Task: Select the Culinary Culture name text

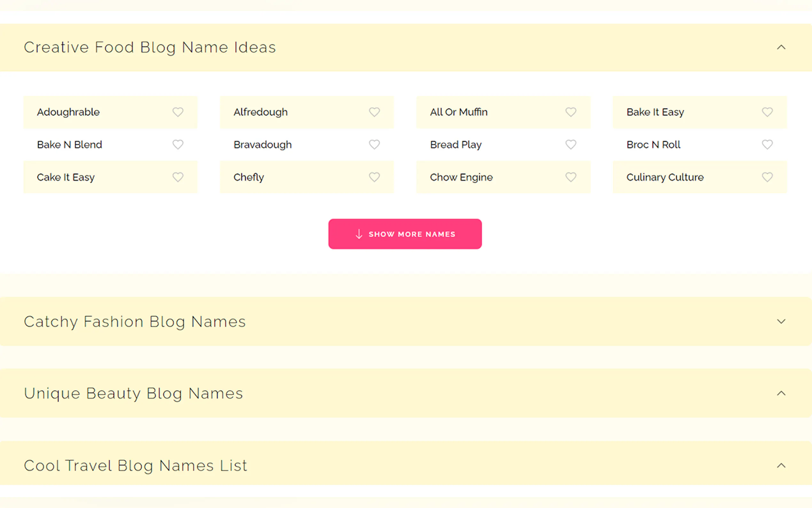Action: coord(665,177)
